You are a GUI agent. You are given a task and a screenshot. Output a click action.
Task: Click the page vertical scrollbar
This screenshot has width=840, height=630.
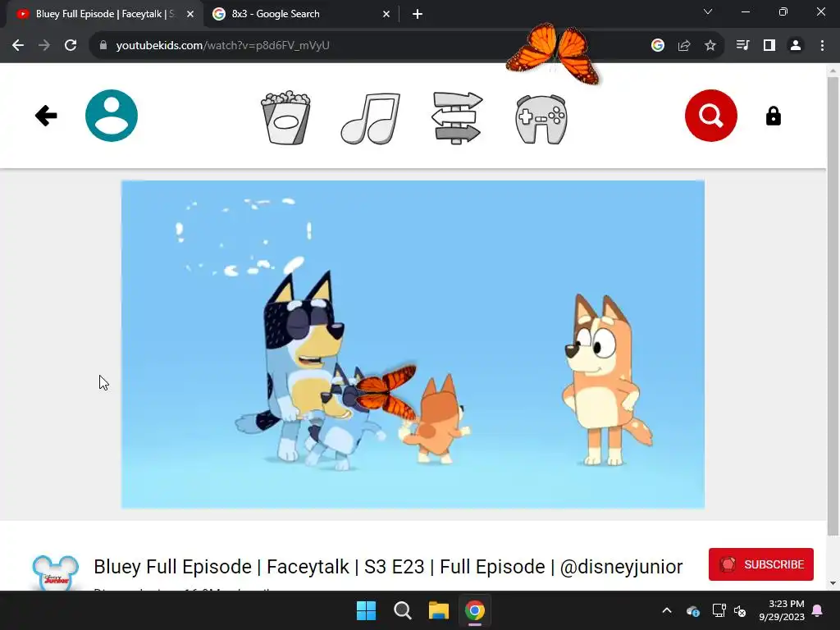(x=833, y=305)
